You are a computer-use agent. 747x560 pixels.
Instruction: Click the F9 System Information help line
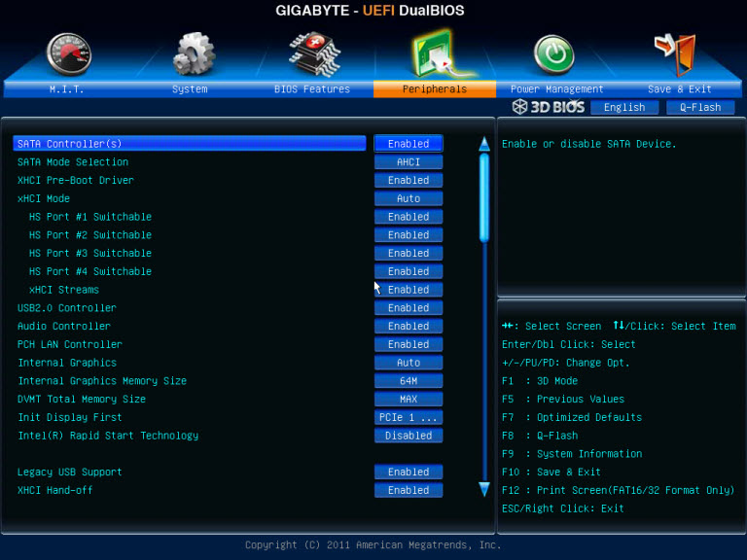(x=572, y=454)
